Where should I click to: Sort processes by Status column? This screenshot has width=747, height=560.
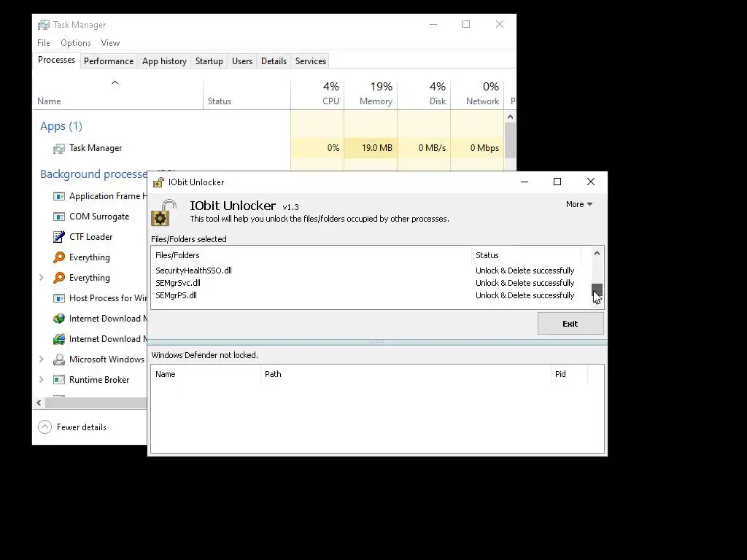pos(247,94)
